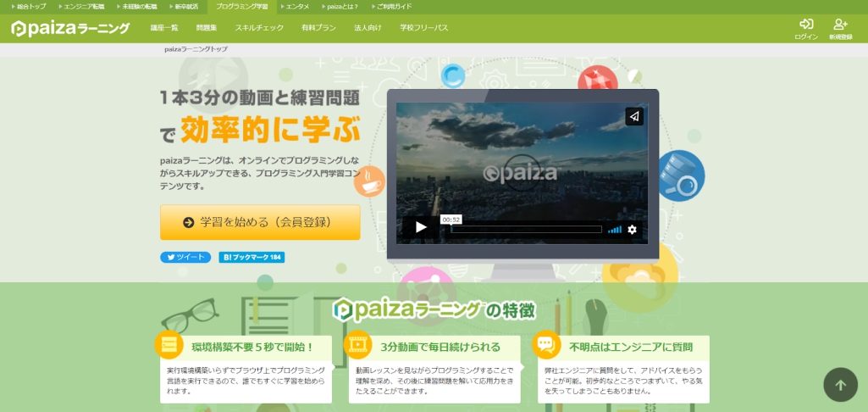Go to 講座一覧 page
The image size is (868, 412).
click(x=164, y=28)
